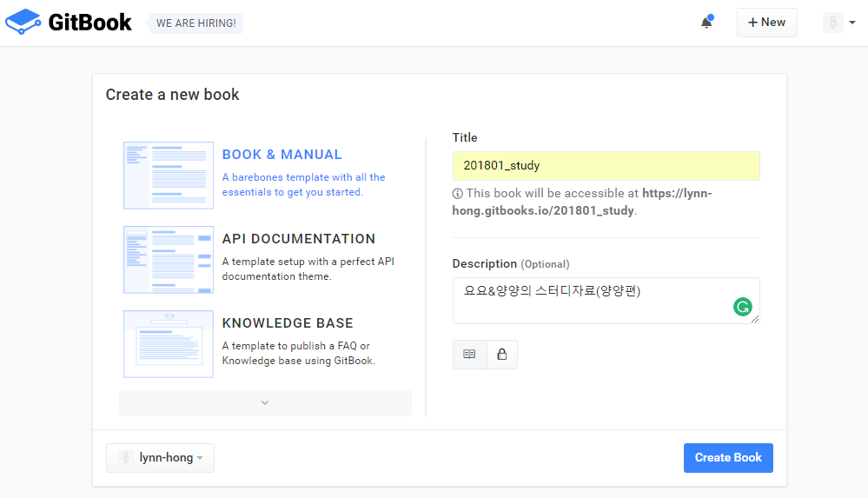Focus the Title input field
Image resolution: width=868 pixels, height=498 pixels.
tap(606, 166)
